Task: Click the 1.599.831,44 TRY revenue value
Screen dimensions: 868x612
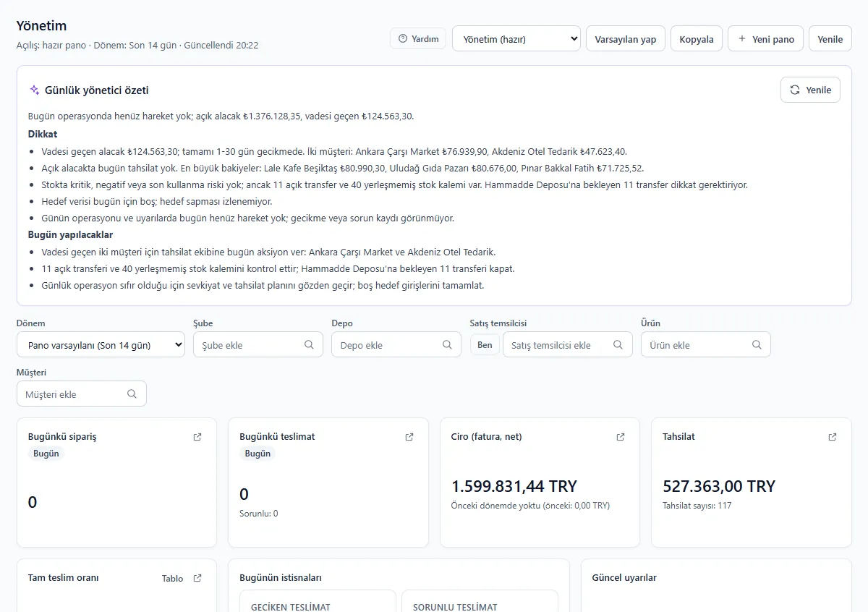Action: pyautogui.click(x=514, y=486)
